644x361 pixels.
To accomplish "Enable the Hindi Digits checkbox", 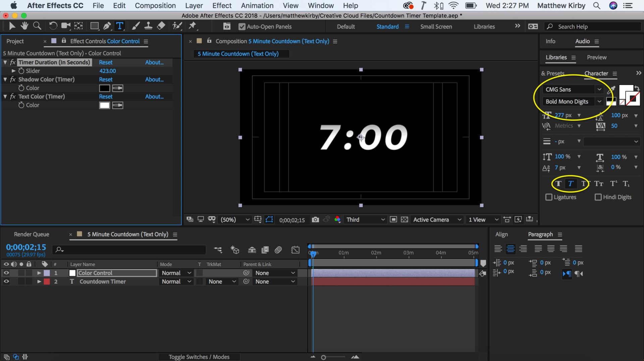I will click(598, 197).
